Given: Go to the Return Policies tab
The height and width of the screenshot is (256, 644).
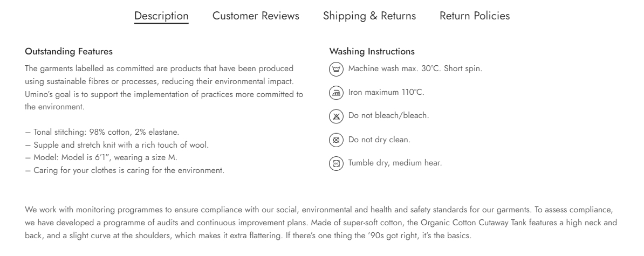Looking at the screenshot, I should 475,16.
